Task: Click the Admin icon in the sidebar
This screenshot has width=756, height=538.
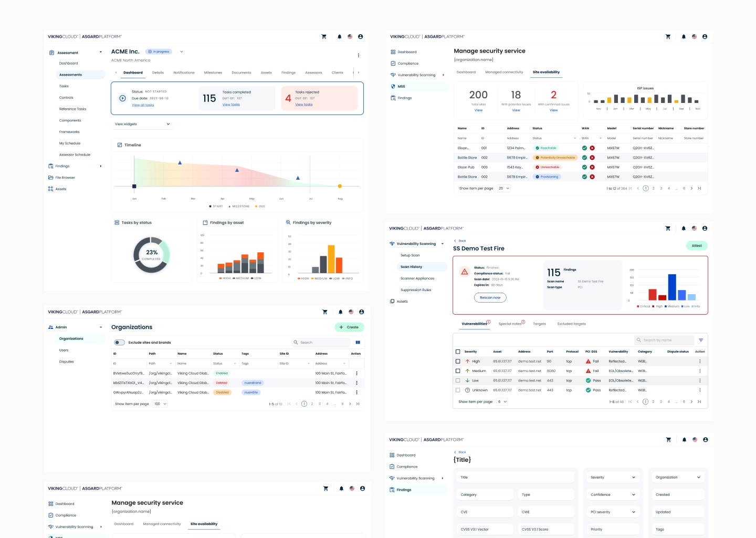Action: [51, 327]
